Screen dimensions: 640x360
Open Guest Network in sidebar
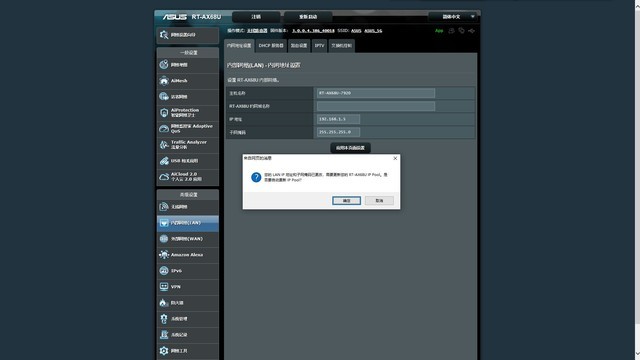pos(187,97)
